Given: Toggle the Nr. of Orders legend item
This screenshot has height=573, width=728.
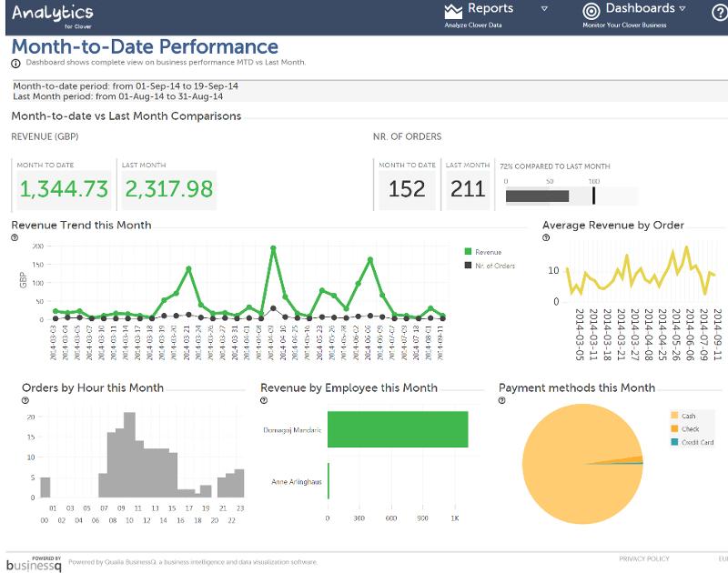Looking at the screenshot, I should pyautogui.click(x=490, y=266).
